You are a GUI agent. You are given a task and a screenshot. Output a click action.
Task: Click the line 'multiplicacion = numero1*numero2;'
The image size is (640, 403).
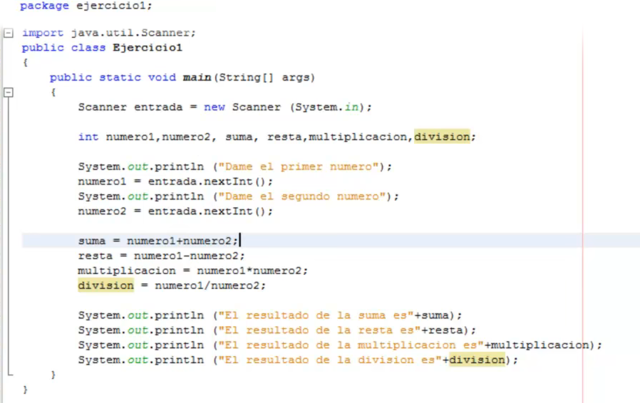[193, 271]
